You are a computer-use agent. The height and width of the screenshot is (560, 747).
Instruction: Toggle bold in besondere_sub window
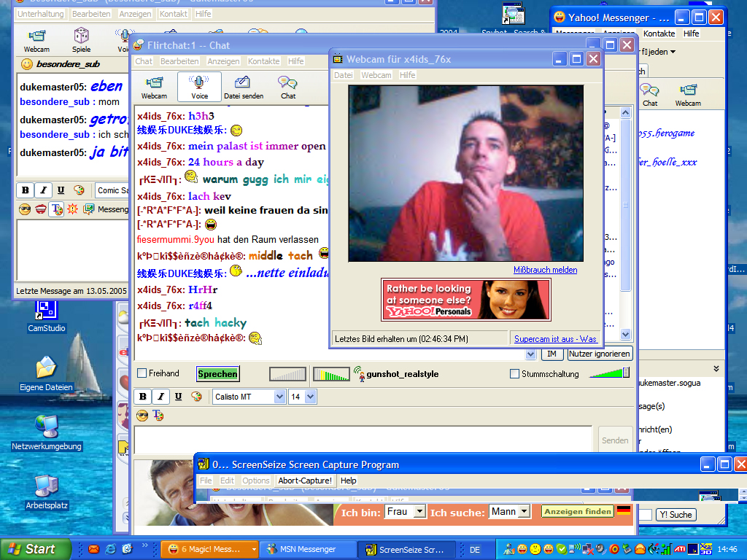point(26,190)
